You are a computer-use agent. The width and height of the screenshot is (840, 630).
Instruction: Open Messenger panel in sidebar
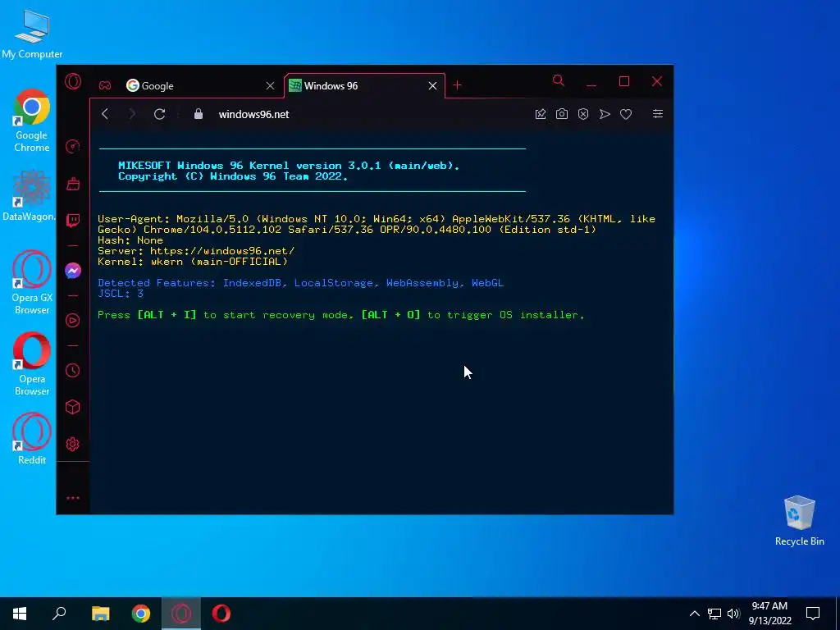click(x=73, y=271)
